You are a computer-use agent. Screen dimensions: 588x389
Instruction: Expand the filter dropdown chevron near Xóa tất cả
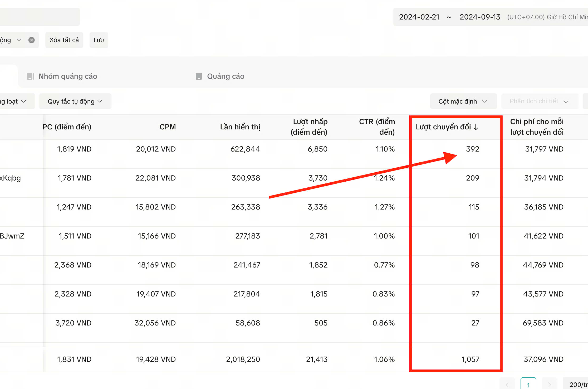point(19,40)
